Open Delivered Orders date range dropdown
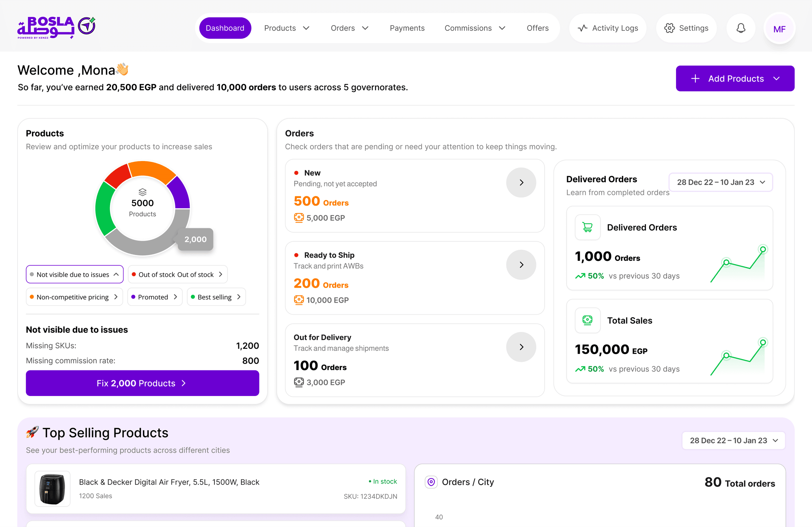The image size is (812, 527). tap(721, 182)
